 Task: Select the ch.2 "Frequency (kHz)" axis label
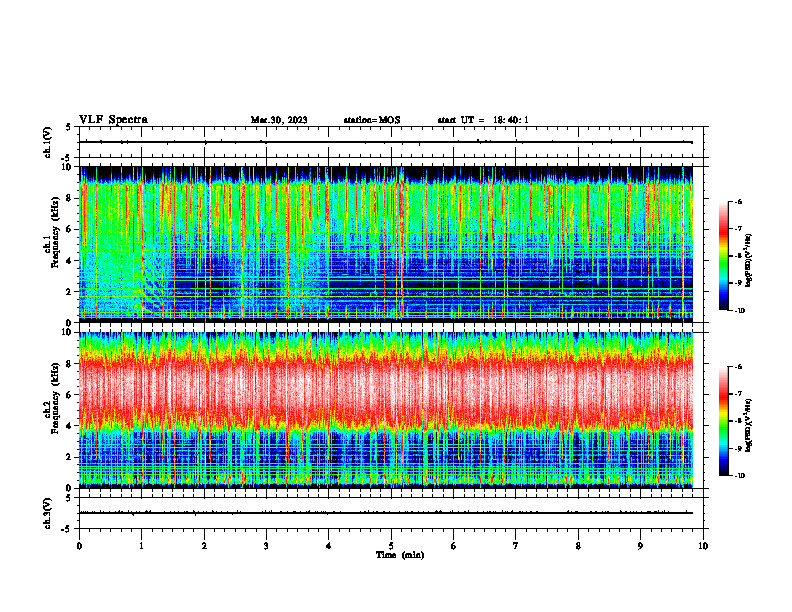click(x=55, y=398)
